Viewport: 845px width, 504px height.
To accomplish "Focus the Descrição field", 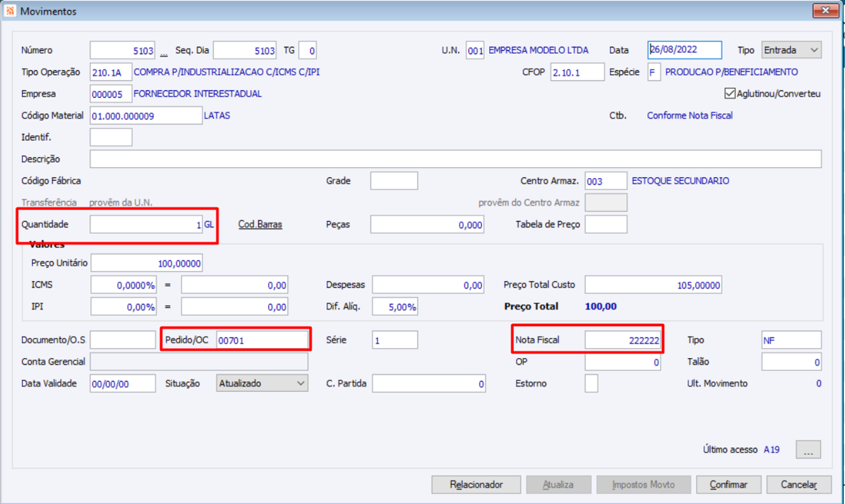I will (x=455, y=159).
